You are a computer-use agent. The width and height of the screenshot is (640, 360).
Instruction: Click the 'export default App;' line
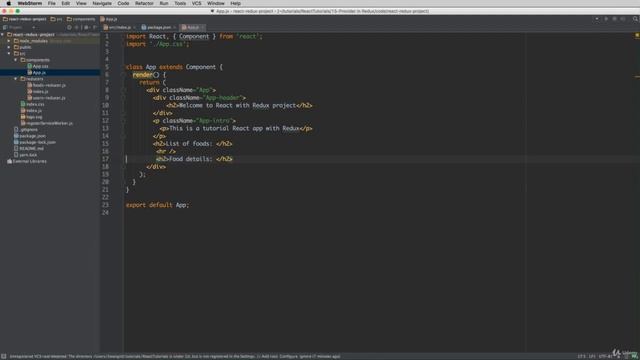tap(158, 205)
